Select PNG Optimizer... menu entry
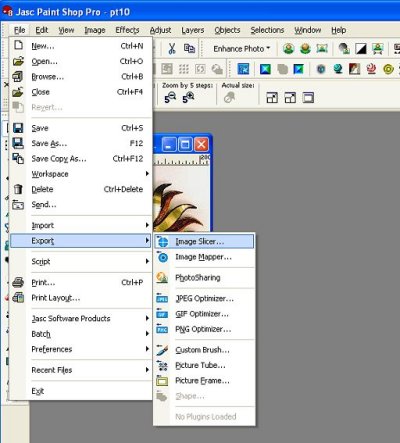Image resolution: width=400 pixels, height=443 pixels. tap(204, 329)
